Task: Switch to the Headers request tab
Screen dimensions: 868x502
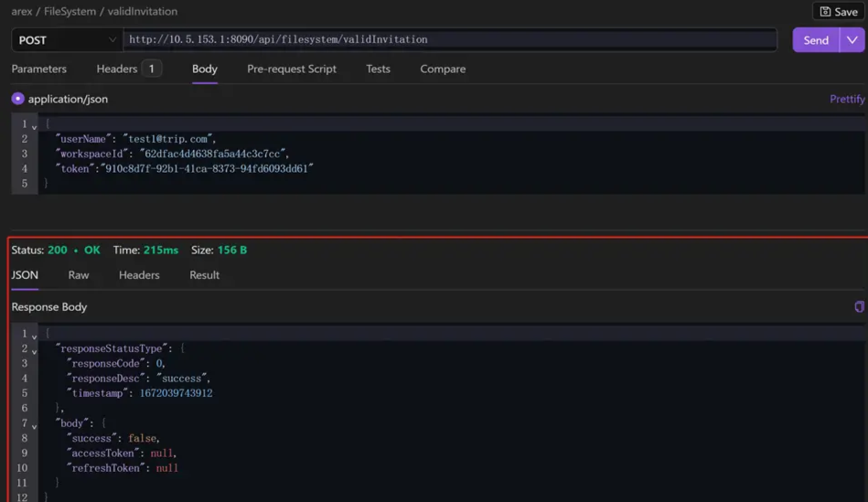Action: coord(117,69)
